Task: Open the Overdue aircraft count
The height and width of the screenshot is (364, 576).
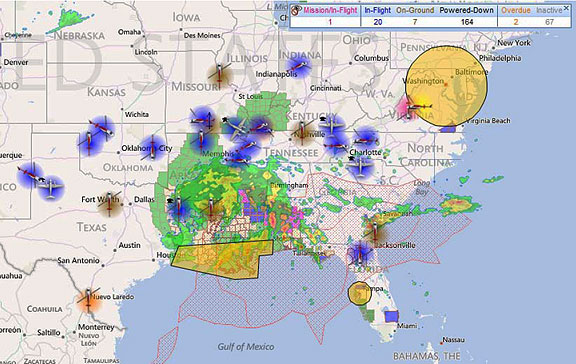Action: [516, 22]
